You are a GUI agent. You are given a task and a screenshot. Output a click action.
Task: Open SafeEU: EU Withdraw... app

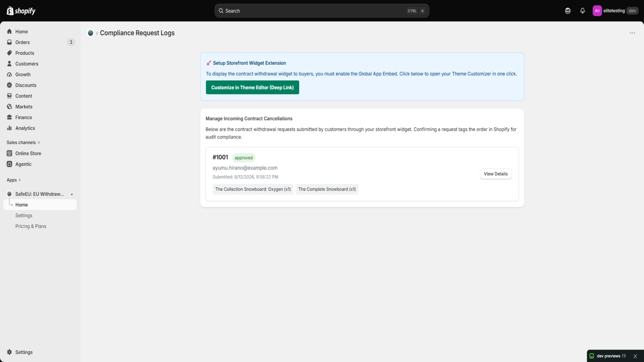pyautogui.click(x=40, y=194)
